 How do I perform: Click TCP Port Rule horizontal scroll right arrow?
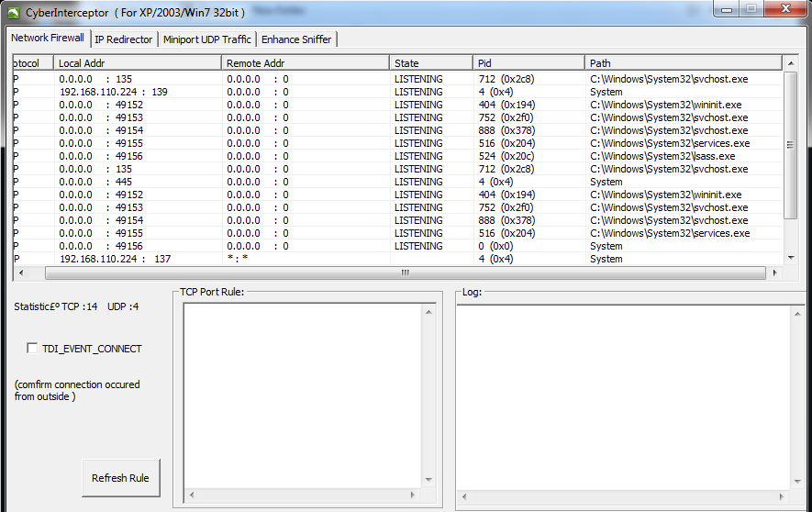[x=413, y=495]
